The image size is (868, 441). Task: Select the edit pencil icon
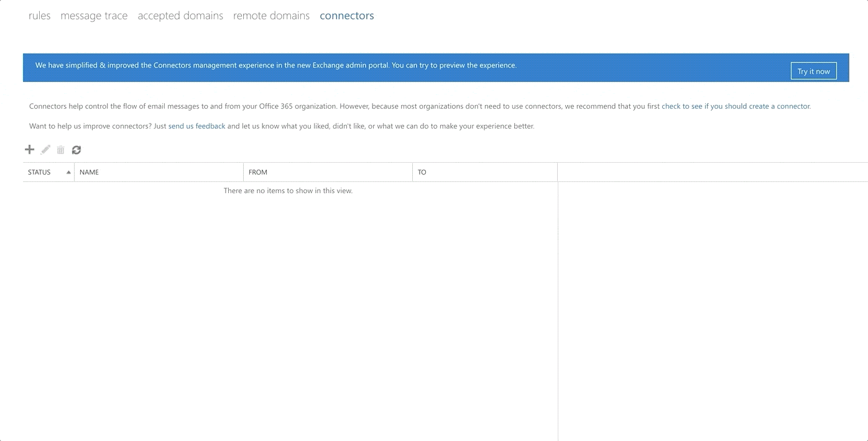point(45,149)
